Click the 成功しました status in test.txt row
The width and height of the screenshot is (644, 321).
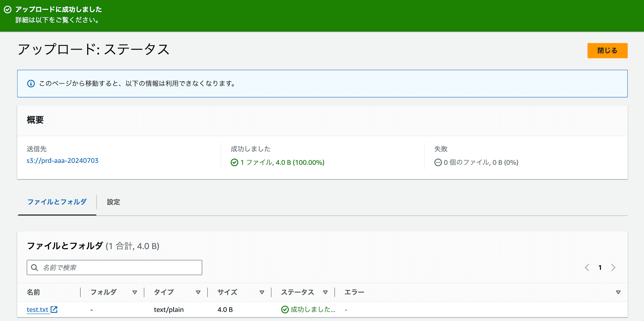313,309
